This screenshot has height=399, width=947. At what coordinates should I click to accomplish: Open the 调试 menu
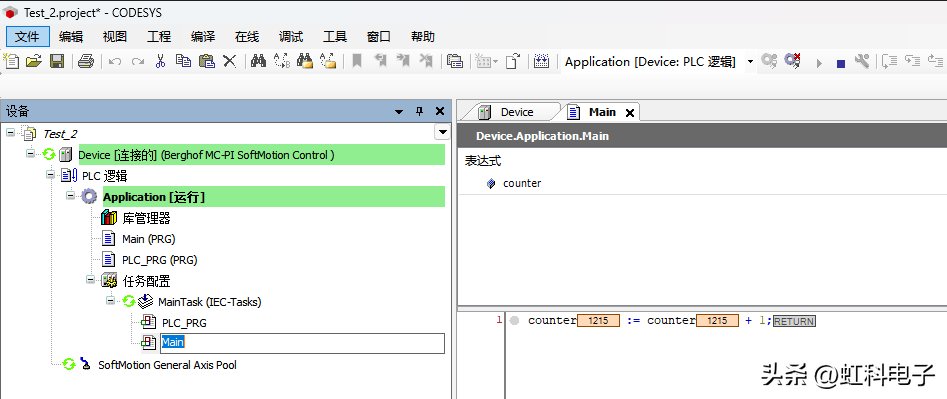291,36
